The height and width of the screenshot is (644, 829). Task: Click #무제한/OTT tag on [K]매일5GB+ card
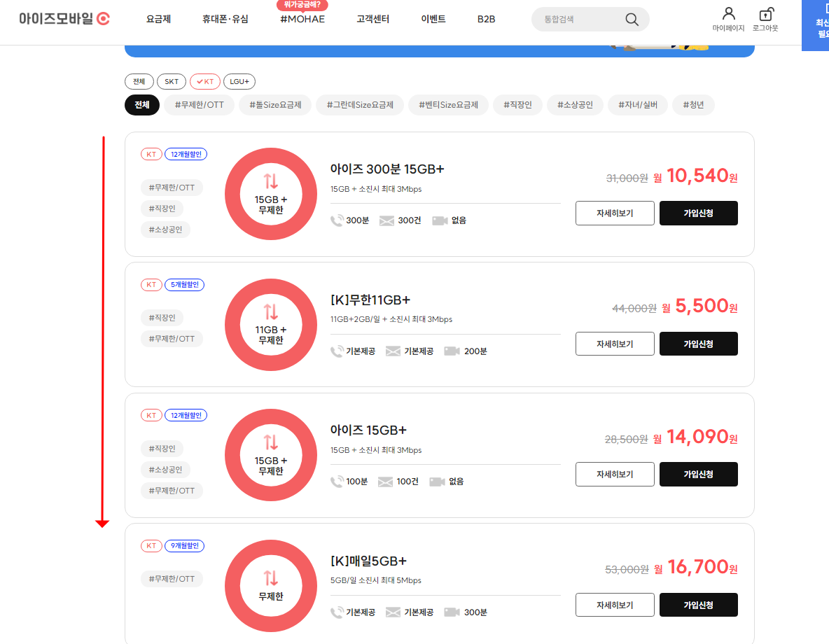click(172, 579)
